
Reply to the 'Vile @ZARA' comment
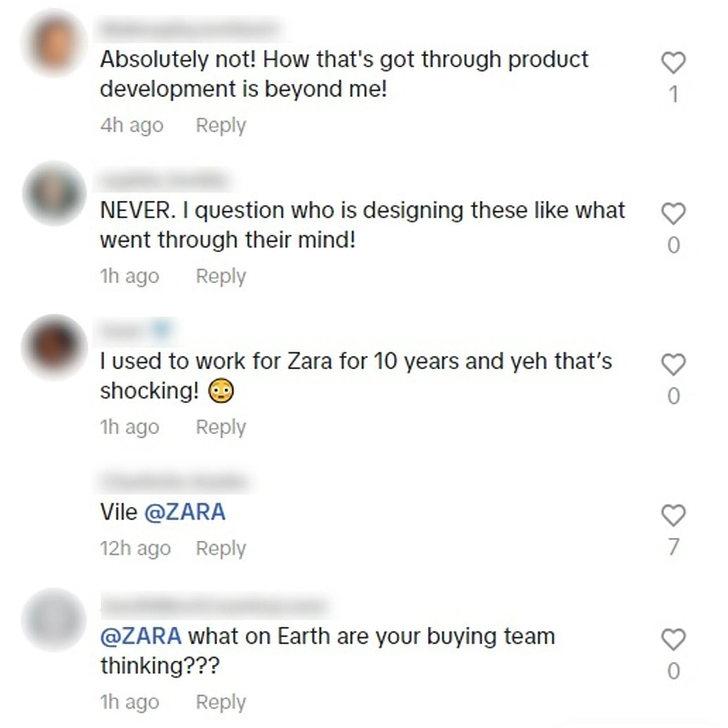click(x=221, y=548)
